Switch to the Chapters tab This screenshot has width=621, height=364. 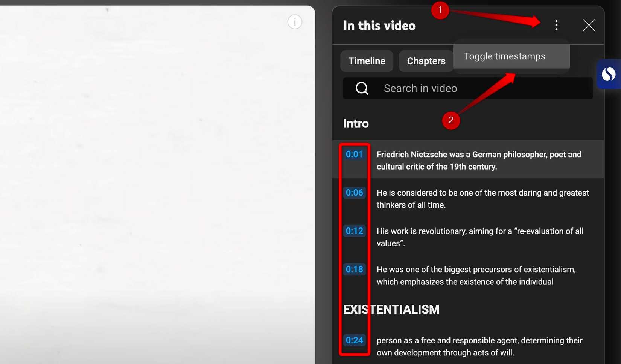[x=426, y=61]
